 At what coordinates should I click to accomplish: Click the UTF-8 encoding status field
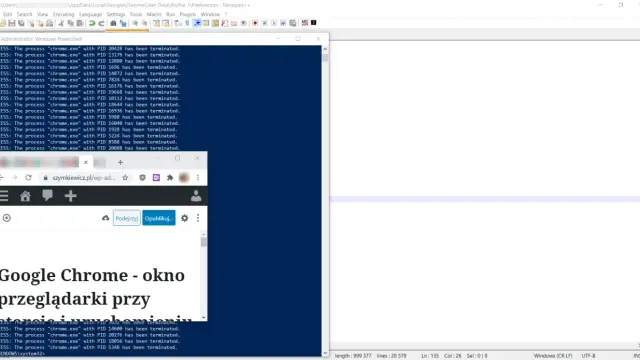588,356
